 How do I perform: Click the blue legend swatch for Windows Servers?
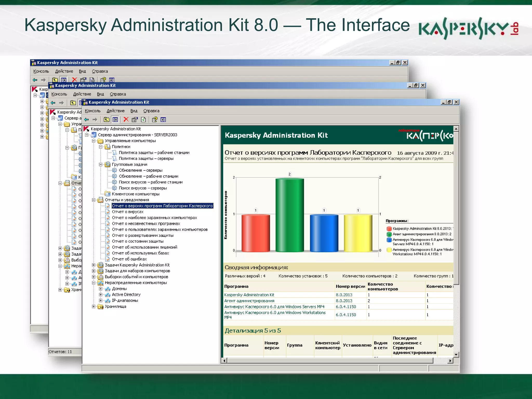point(389,240)
